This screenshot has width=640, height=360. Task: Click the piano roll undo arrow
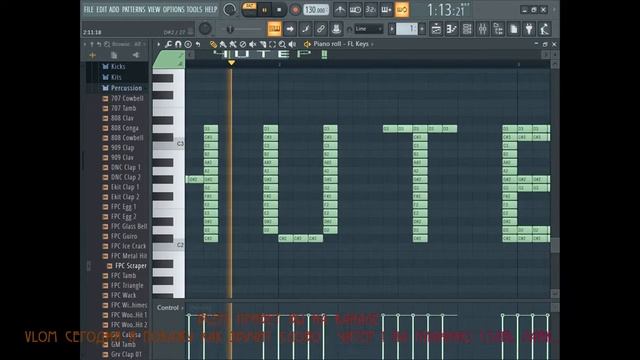point(198,44)
